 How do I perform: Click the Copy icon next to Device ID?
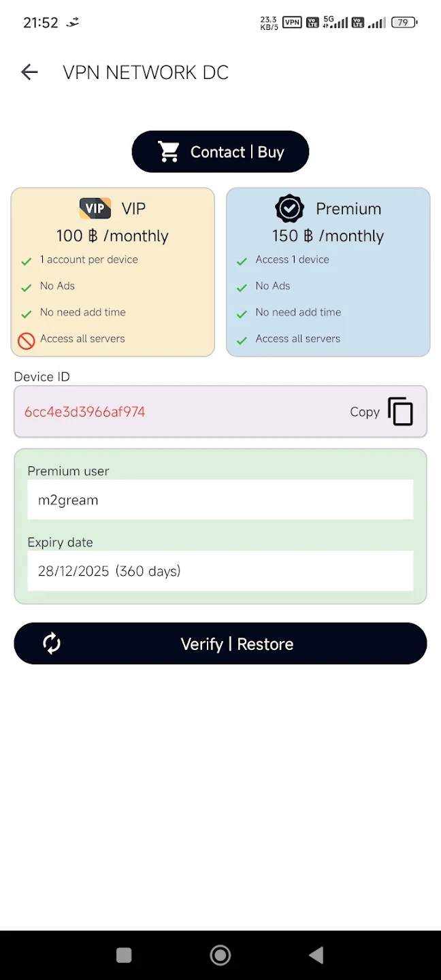click(400, 411)
